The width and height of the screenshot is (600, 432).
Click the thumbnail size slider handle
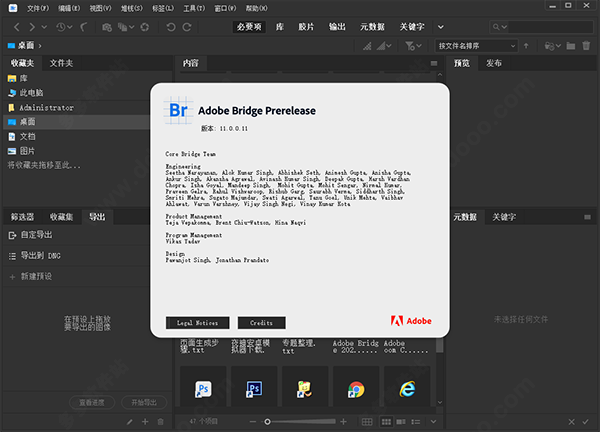coord(267,422)
